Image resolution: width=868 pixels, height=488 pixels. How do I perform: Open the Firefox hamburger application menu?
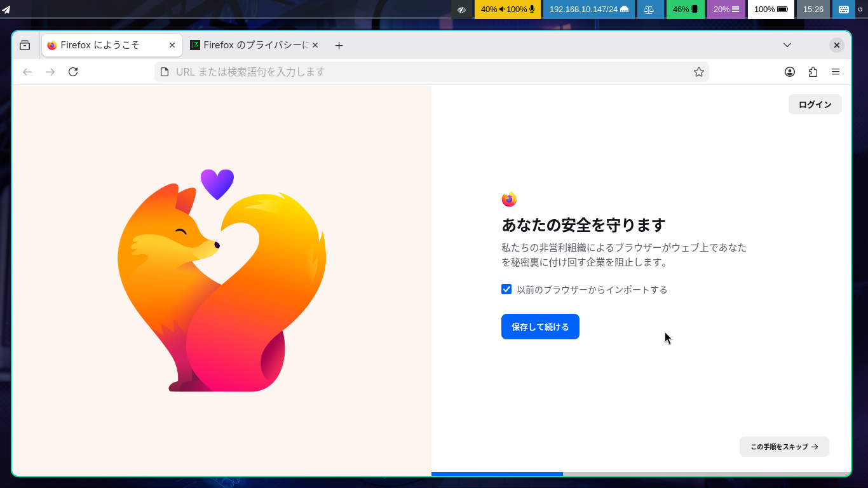pyautogui.click(x=836, y=72)
